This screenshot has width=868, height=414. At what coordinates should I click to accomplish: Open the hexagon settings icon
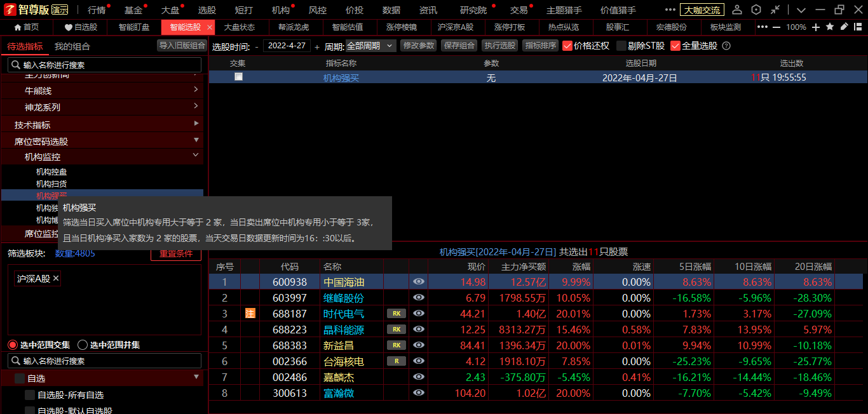756,10
